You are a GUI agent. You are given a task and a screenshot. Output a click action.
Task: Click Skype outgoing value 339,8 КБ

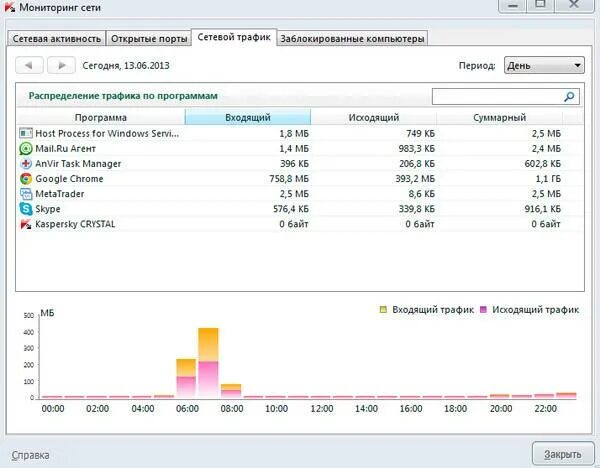(x=417, y=209)
